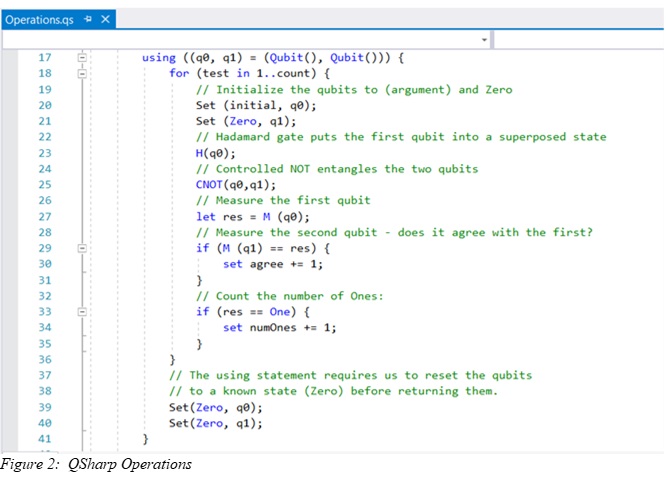Click 'Set (initial, q0);' line

click(x=256, y=105)
